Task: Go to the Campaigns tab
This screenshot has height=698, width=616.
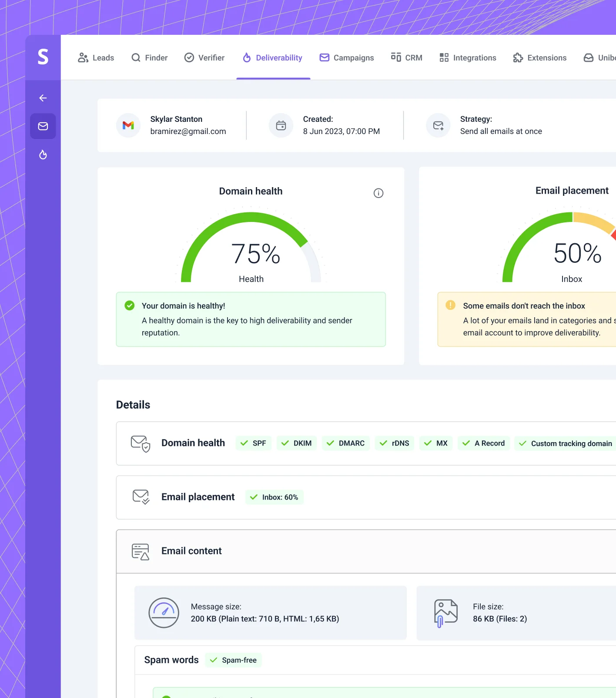Action: [x=347, y=58]
